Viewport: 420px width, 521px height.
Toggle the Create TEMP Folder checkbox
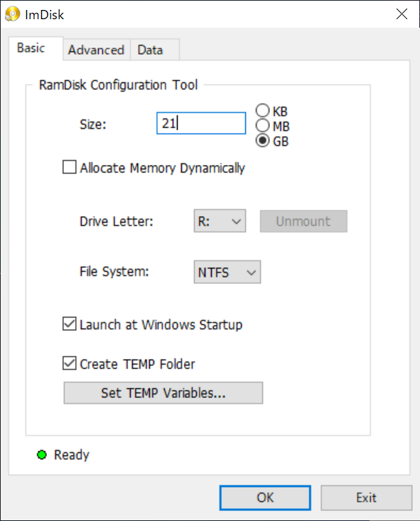click(x=70, y=363)
